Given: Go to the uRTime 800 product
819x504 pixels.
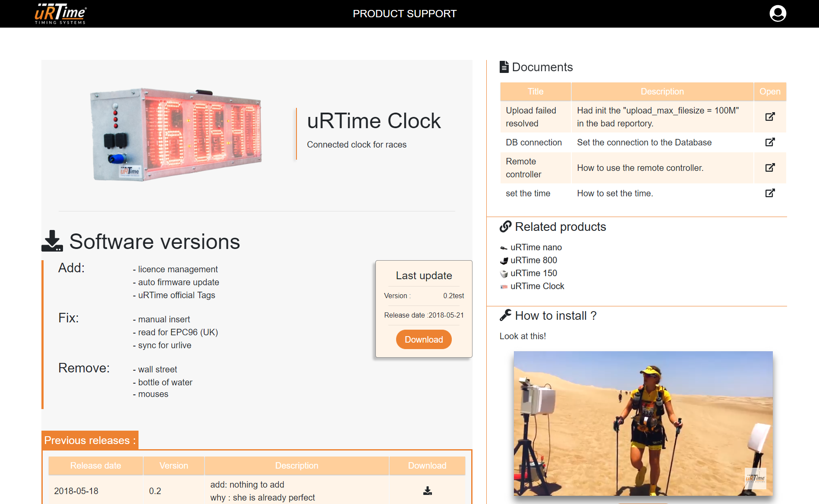Looking at the screenshot, I should coord(534,260).
